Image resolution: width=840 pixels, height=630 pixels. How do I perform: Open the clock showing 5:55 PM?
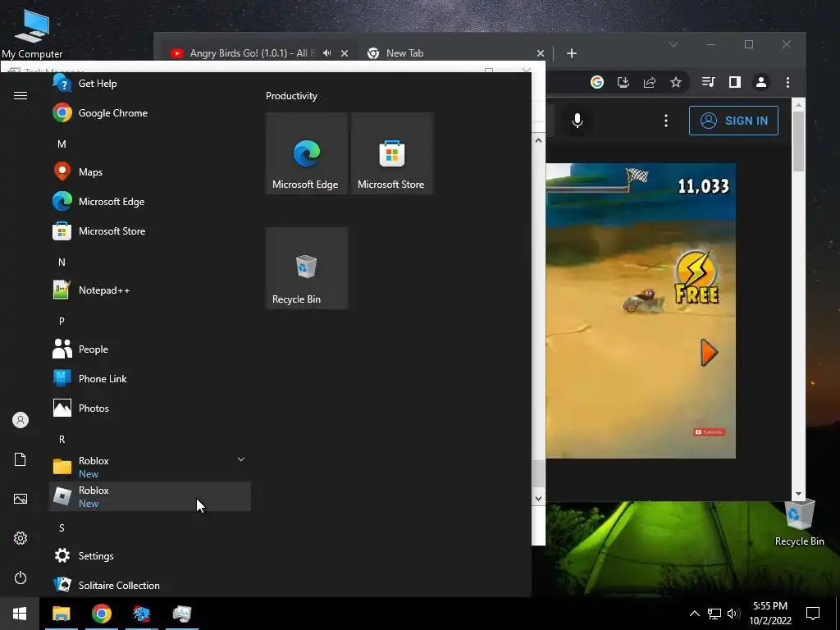click(x=769, y=614)
